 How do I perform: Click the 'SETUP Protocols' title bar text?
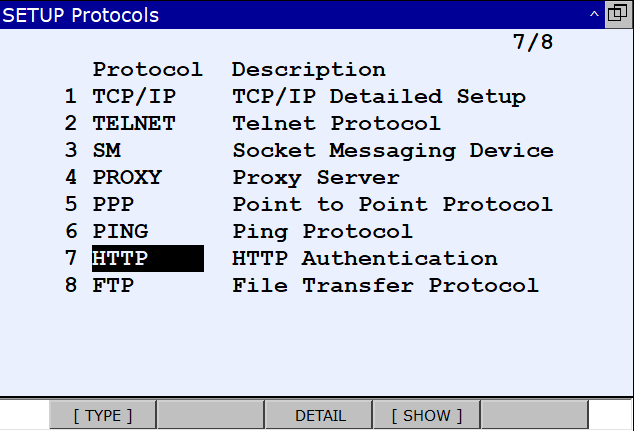pyautogui.click(x=82, y=15)
